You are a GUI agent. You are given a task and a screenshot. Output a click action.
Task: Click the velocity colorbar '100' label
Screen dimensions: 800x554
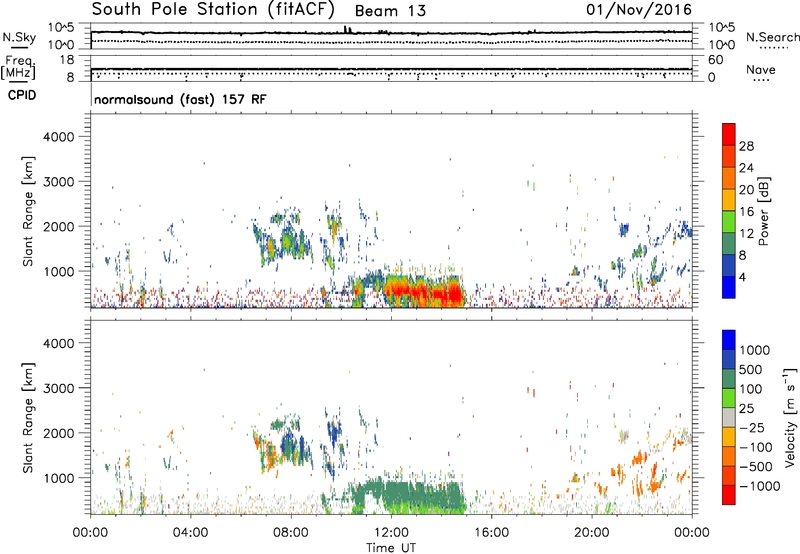tap(751, 389)
